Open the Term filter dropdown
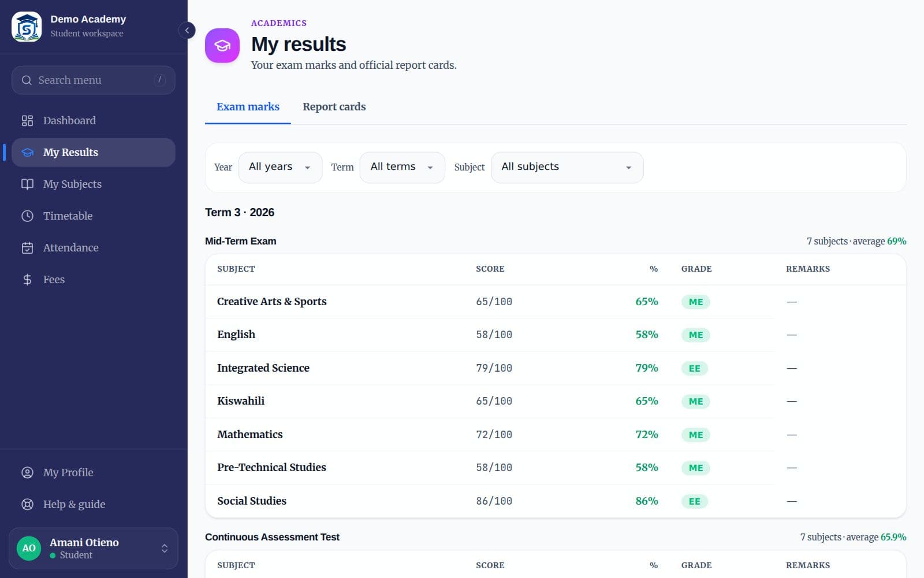 coord(402,167)
